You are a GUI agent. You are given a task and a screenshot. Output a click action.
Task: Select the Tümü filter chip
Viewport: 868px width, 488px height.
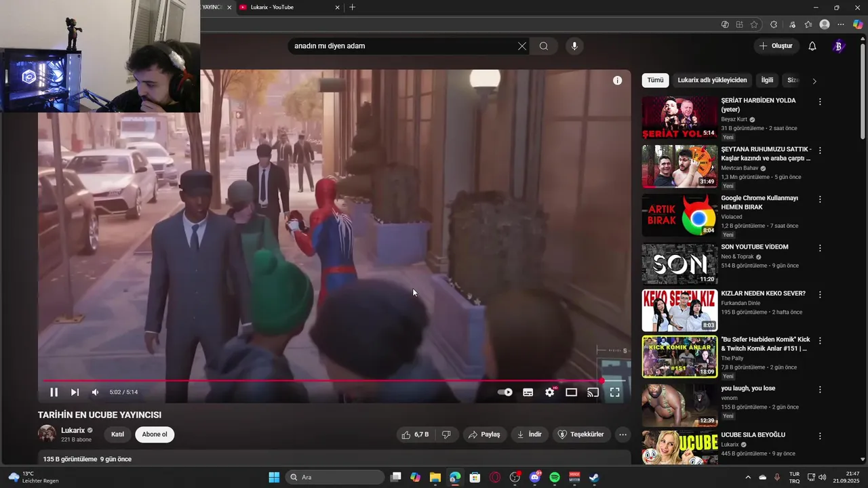[x=655, y=80]
